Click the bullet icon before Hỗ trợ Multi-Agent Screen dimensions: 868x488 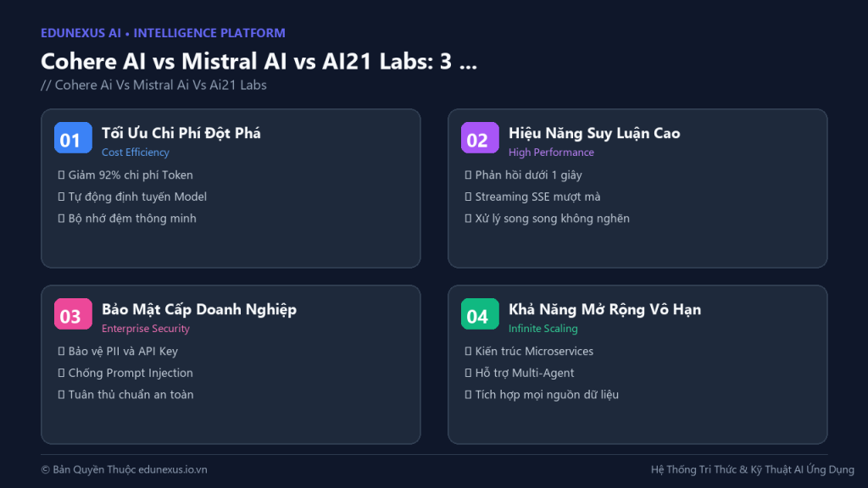[468, 373]
